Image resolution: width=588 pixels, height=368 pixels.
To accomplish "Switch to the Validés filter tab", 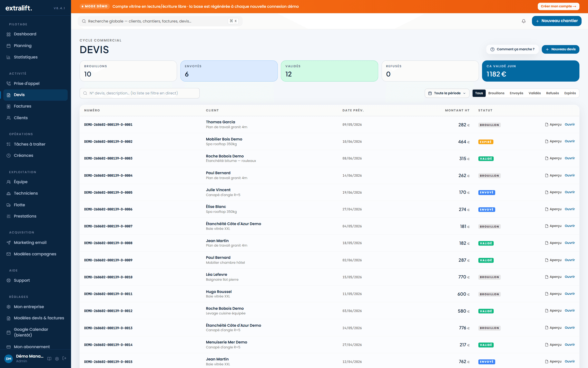I will point(535,93).
